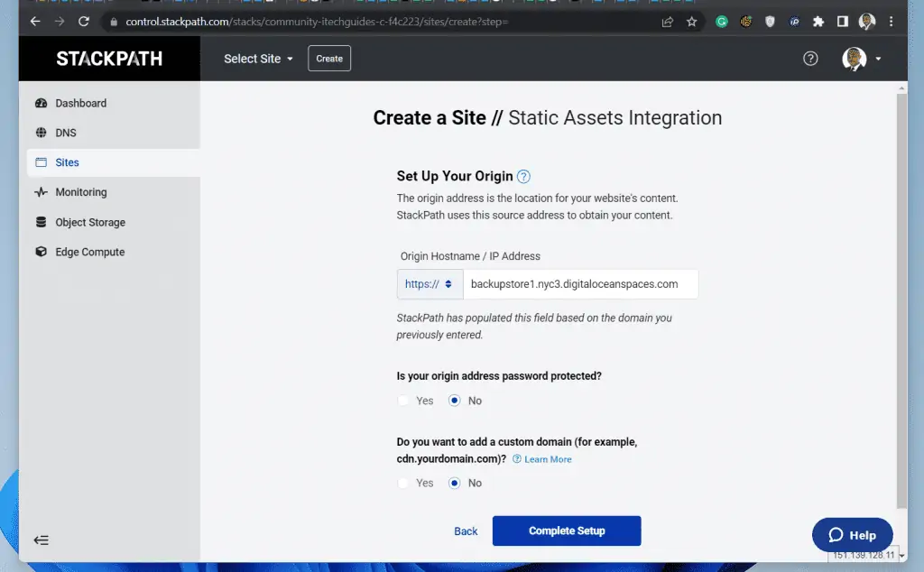Click the info icon beside Set Up Your Origin
This screenshot has width=924, height=572.
click(x=523, y=176)
